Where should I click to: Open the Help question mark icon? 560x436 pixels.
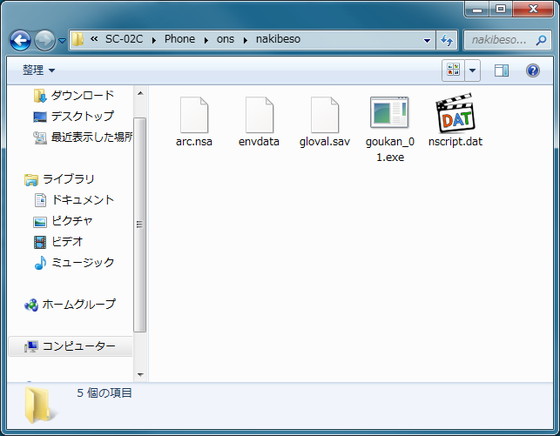532,70
